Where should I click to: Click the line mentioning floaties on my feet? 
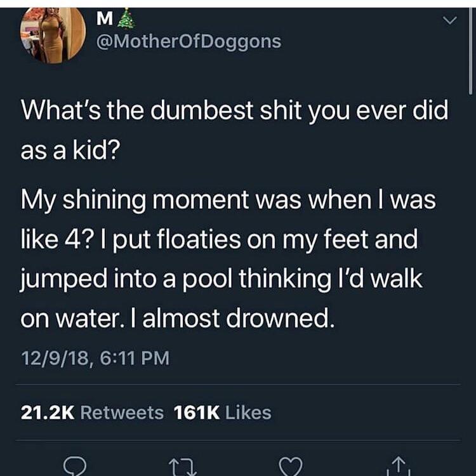pyautogui.click(x=219, y=241)
